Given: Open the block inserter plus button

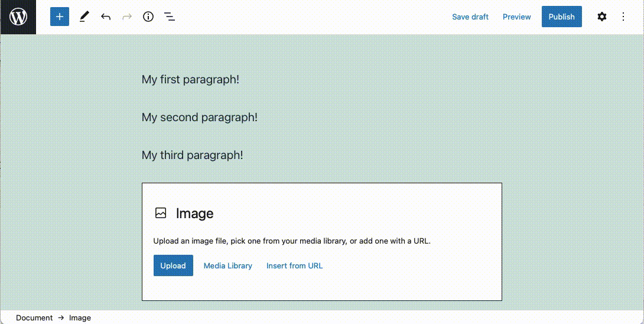Looking at the screenshot, I should point(60,17).
